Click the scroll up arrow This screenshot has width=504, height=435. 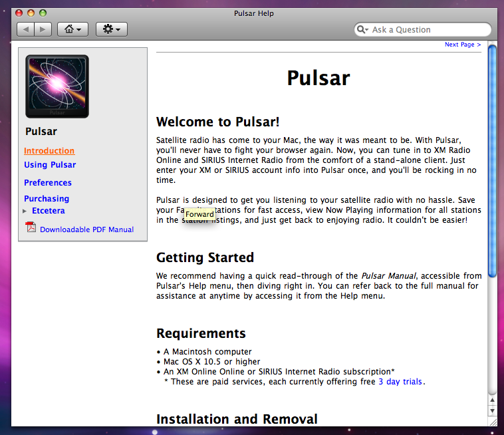492,400
